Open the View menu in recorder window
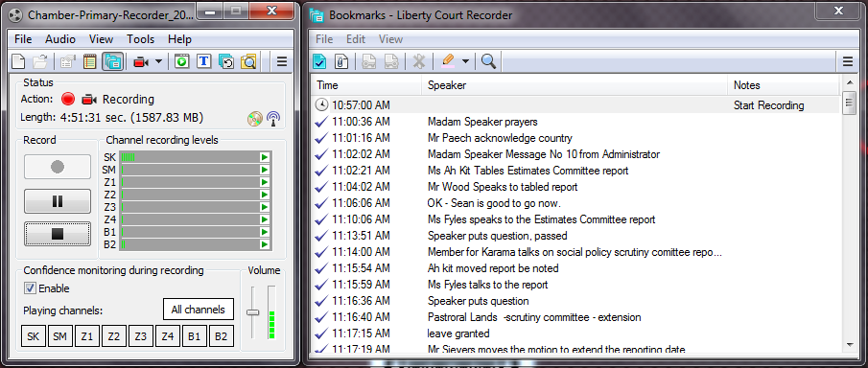868x368 pixels. 101,39
